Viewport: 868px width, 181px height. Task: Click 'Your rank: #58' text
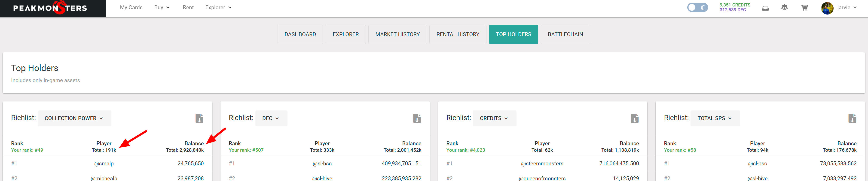[x=680, y=150]
